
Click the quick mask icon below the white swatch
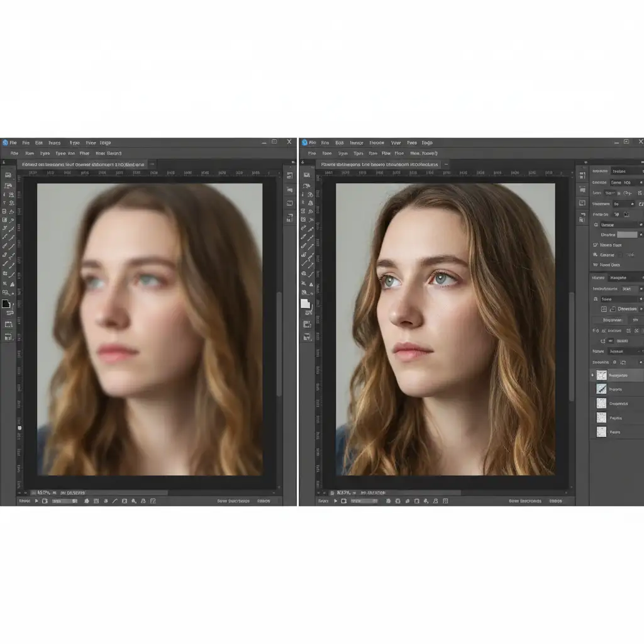coord(307,324)
